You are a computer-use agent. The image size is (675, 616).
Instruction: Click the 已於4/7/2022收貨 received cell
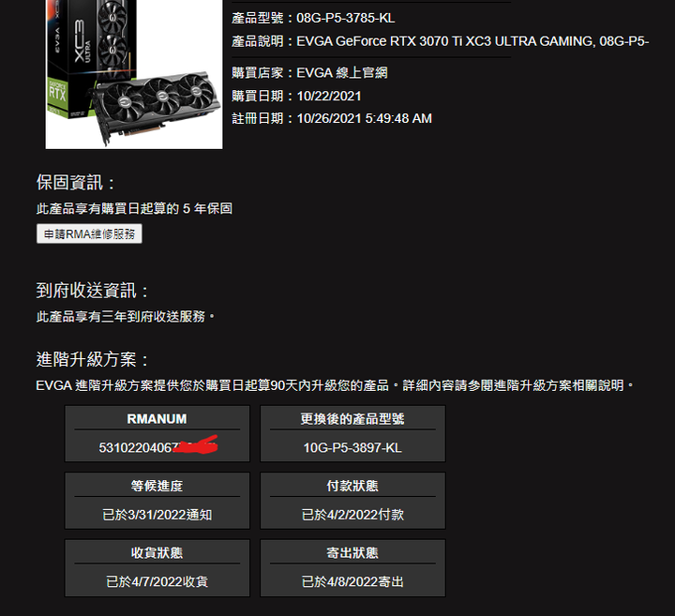click(x=157, y=581)
